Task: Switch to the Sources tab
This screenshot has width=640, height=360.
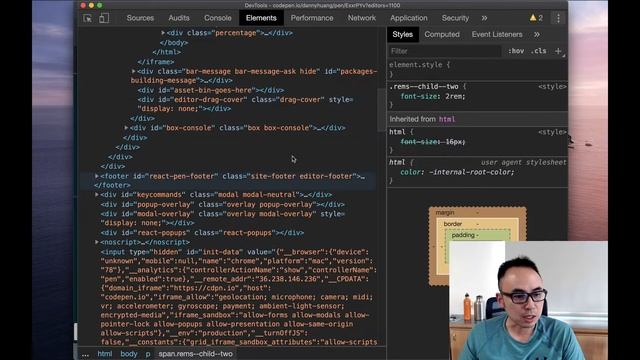Action: point(140,18)
